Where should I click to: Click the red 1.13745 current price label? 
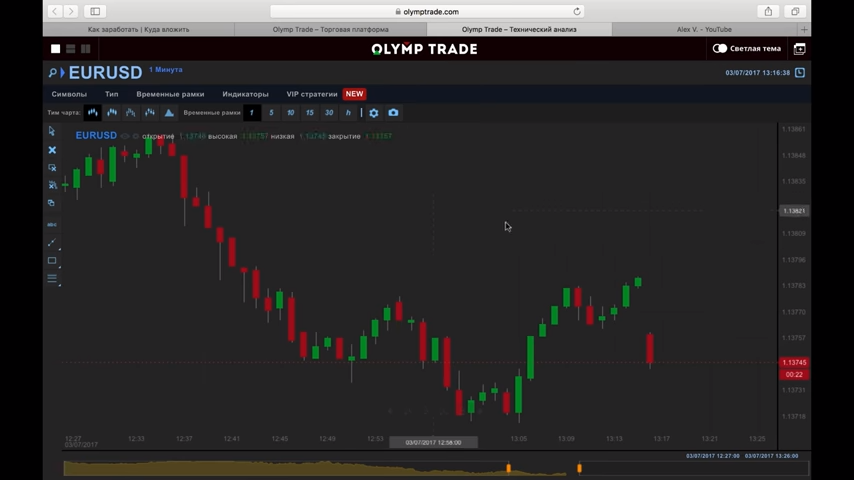click(x=794, y=362)
